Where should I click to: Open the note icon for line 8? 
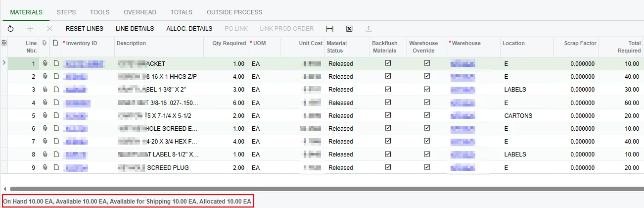tap(56, 154)
